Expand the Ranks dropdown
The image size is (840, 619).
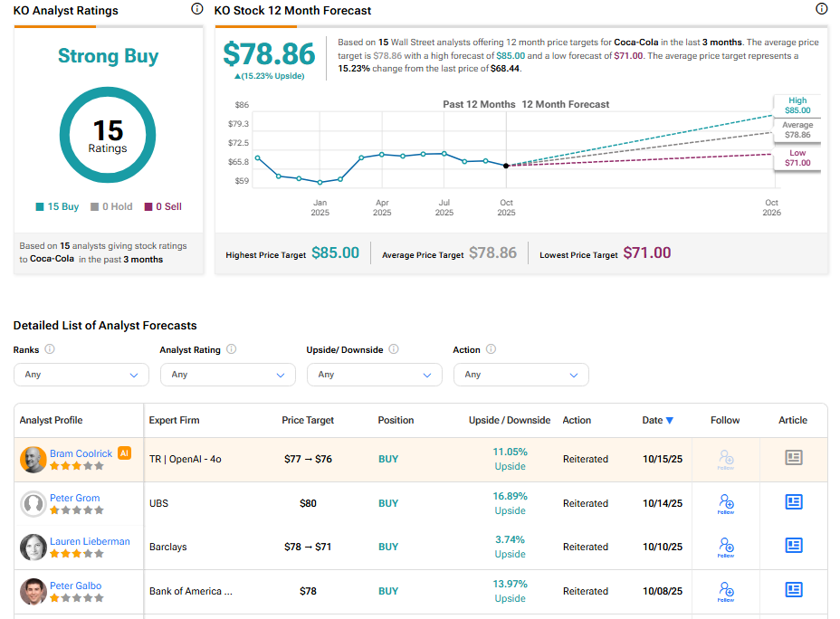click(81, 375)
